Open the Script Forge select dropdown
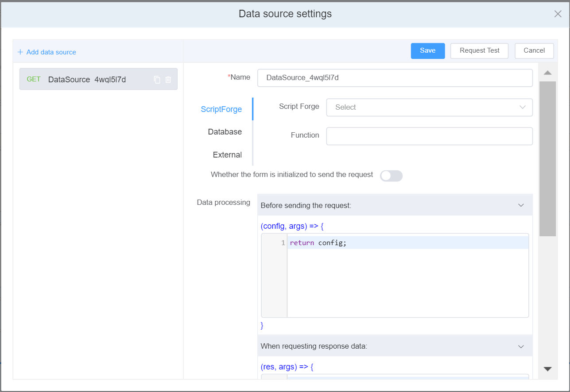Viewport: 570px width, 392px height. coord(430,107)
